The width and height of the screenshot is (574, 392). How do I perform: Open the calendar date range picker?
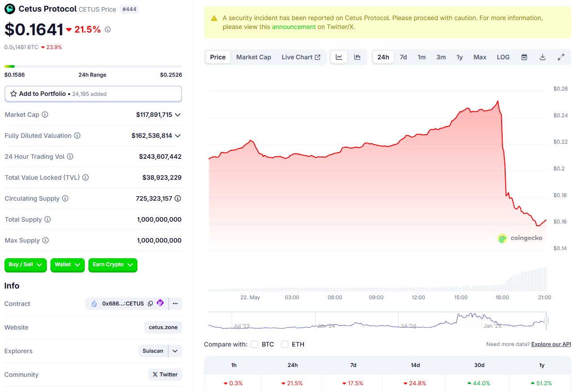(x=524, y=57)
